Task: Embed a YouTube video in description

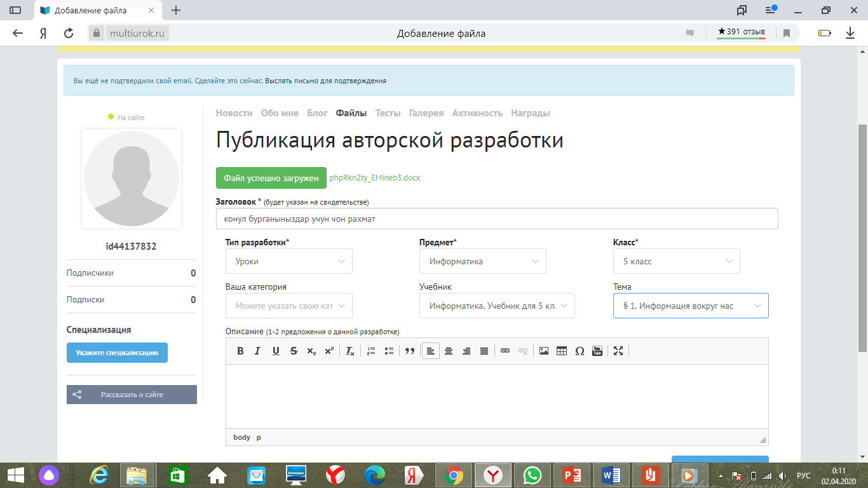Action: pyautogui.click(x=597, y=351)
